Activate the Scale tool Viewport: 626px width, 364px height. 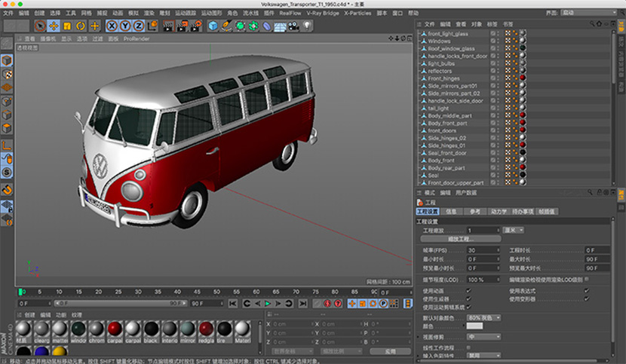pos(67,26)
